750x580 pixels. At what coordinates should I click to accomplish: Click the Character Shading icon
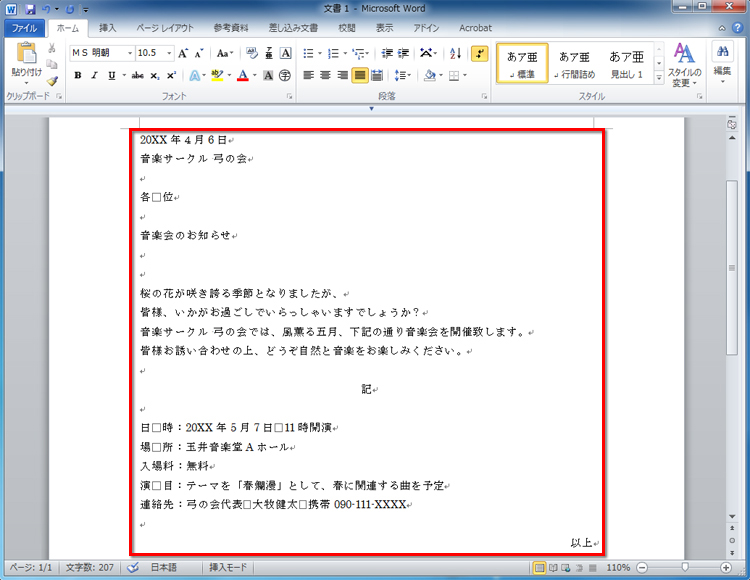(268, 76)
